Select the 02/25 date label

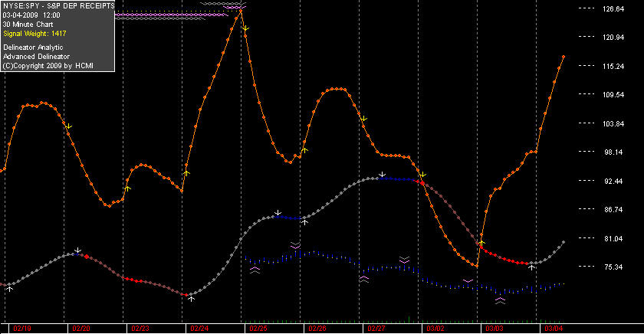[258, 329]
